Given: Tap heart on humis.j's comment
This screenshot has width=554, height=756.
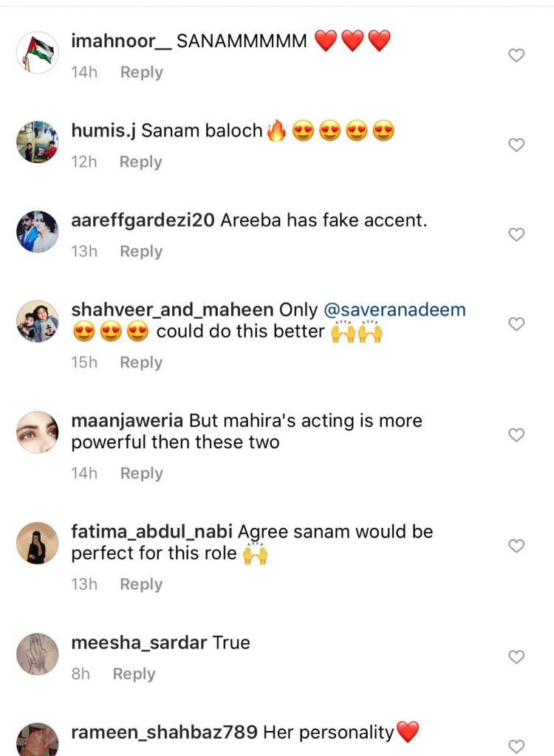Looking at the screenshot, I should pyautogui.click(x=517, y=145).
